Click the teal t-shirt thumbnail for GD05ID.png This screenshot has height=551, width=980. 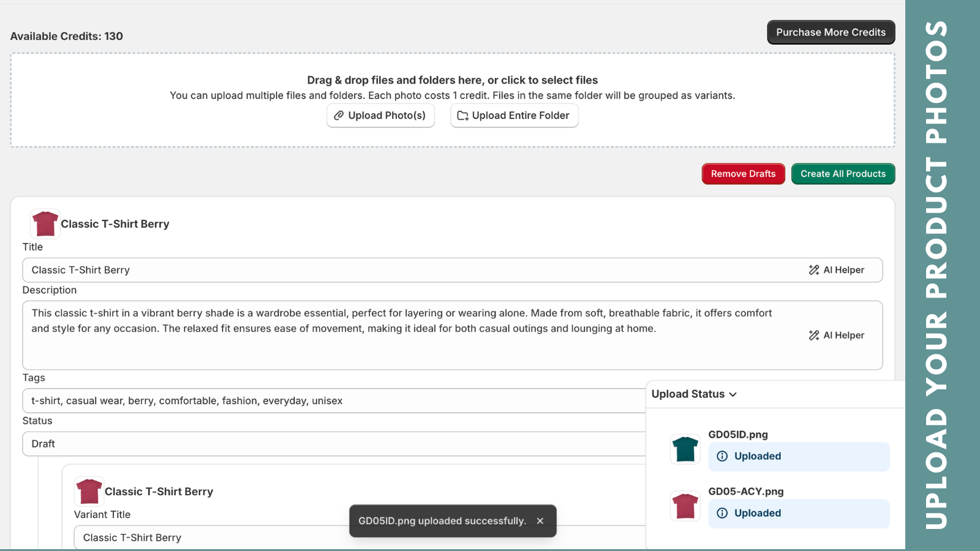tap(685, 449)
